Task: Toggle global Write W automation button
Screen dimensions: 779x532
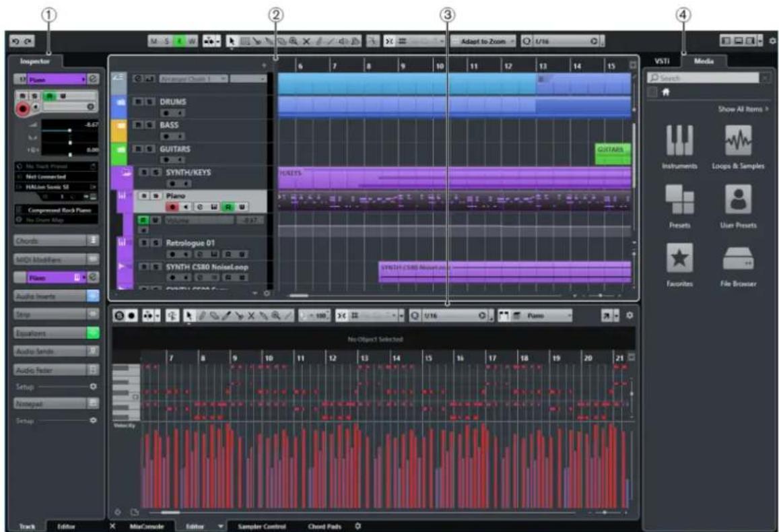Action: tap(191, 41)
